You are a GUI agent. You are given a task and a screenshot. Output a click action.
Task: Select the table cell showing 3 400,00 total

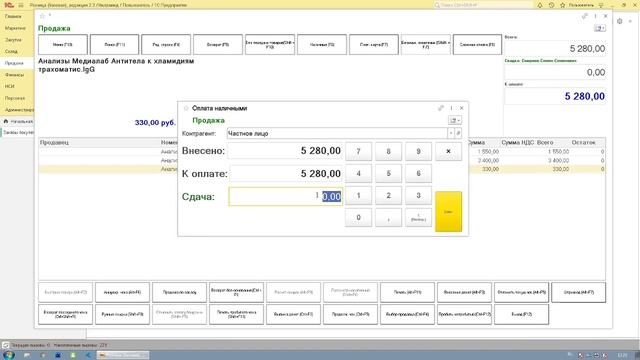click(553, 160)
